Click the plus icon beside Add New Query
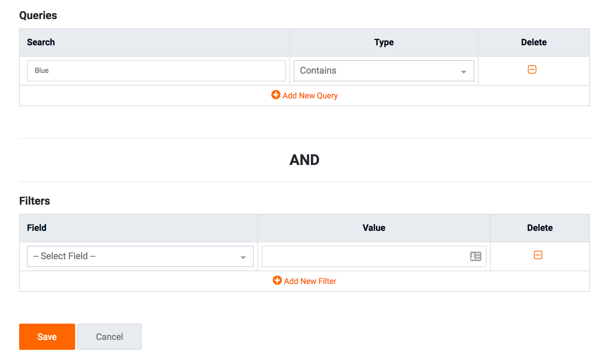 tap(276, 95)
